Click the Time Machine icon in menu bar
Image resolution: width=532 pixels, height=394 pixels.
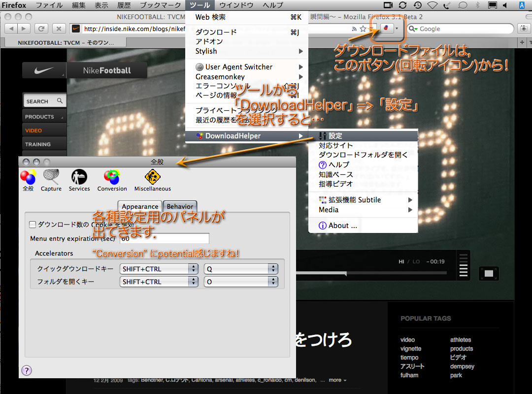[417, 5]
